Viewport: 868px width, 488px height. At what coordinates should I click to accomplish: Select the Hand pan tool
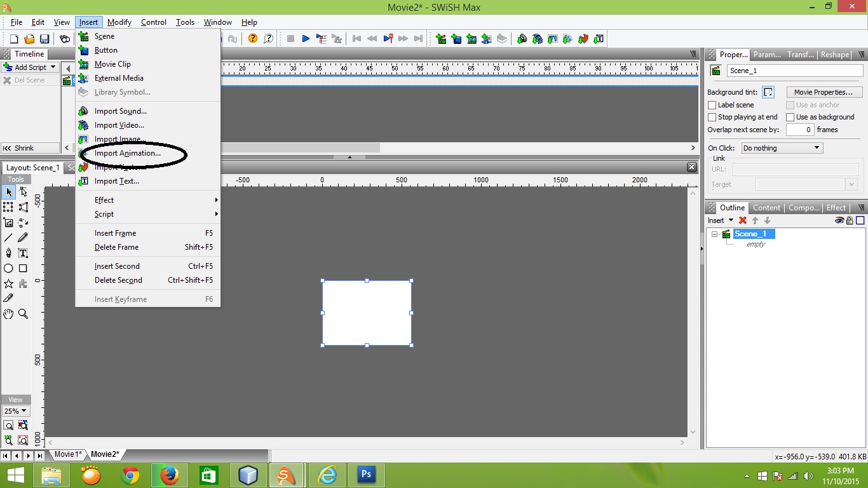point(9,314)
